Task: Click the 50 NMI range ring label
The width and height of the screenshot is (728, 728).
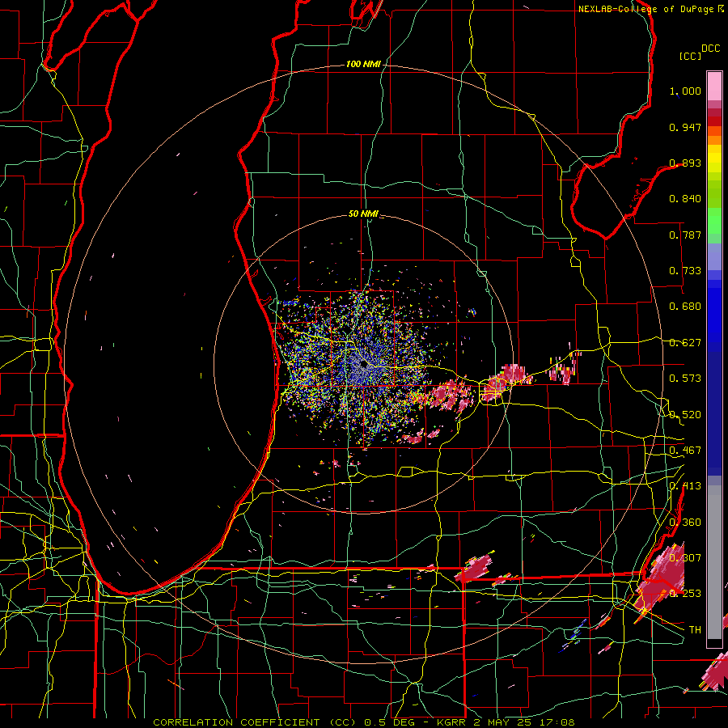Action: (x=363, y=214)
